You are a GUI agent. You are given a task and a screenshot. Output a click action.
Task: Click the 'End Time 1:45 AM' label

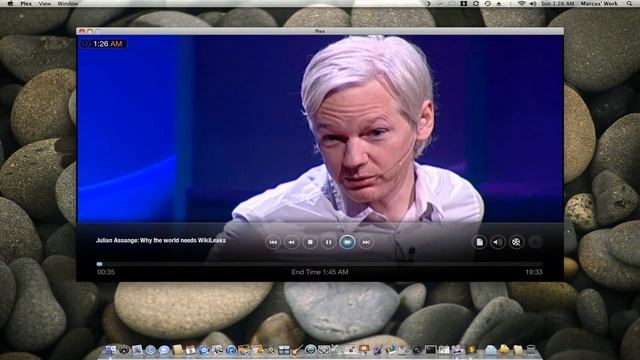(320, 272)
